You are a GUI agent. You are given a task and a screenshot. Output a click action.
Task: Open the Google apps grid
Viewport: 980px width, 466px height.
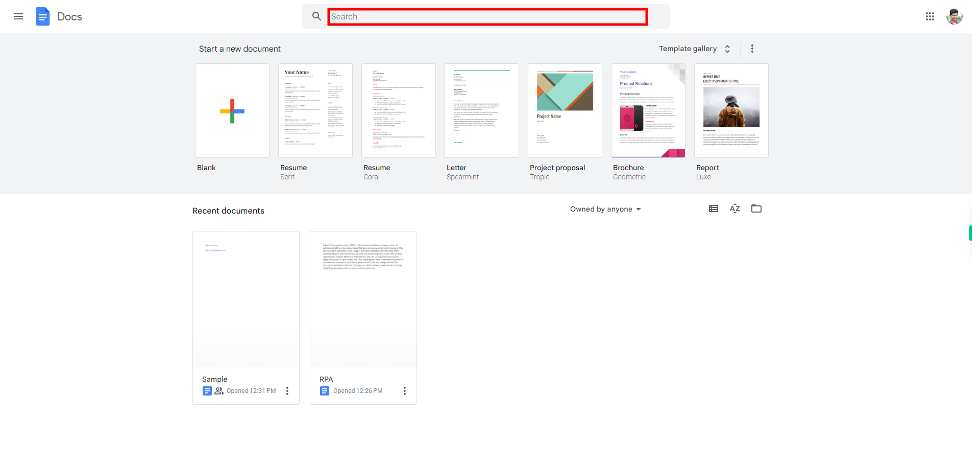pos(930,16)
